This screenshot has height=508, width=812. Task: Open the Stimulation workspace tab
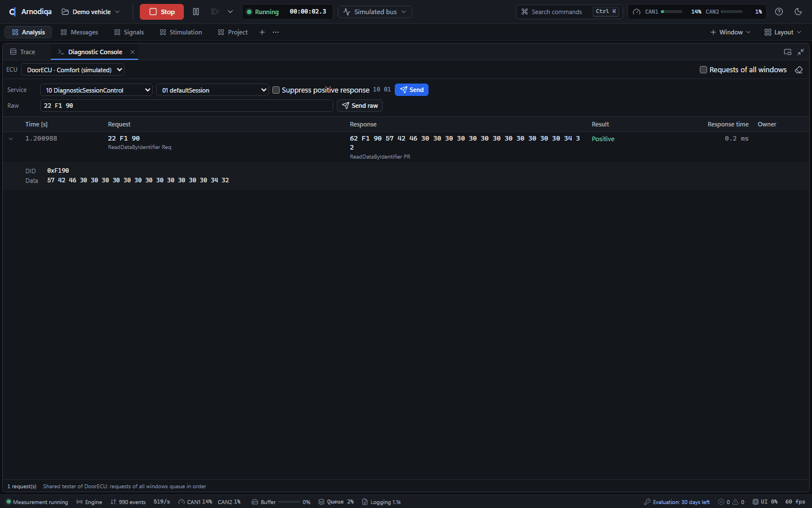(180, 32)
